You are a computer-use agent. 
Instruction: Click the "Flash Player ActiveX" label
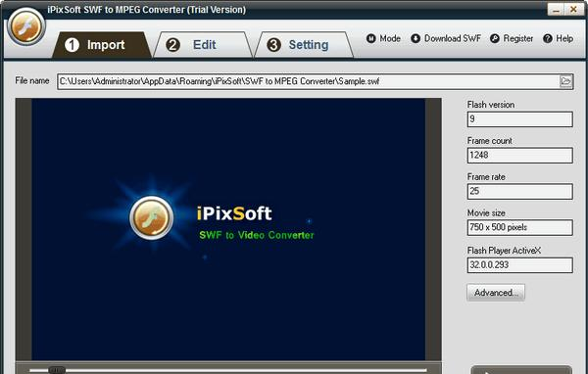pyautogui.click(x=504, y=251)
